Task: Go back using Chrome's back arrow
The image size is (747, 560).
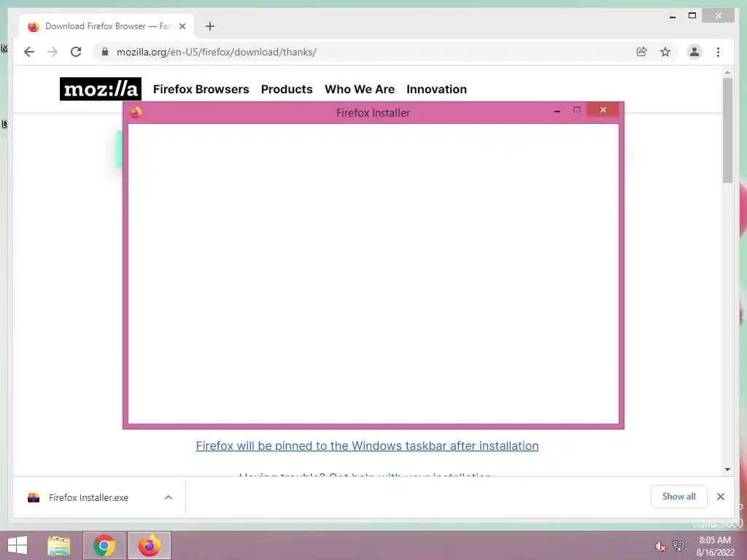Action: [x=29, y=52]
